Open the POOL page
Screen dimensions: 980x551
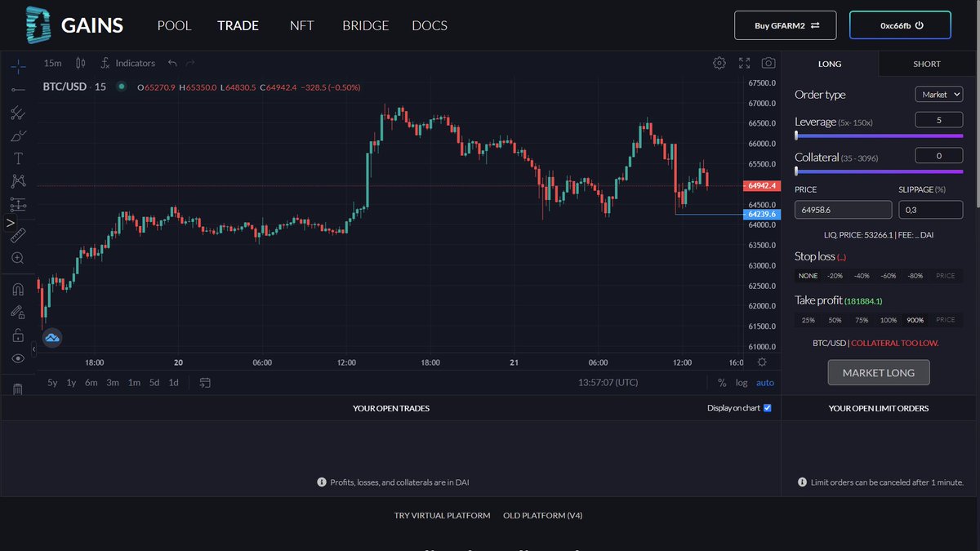tap(174, 25)
